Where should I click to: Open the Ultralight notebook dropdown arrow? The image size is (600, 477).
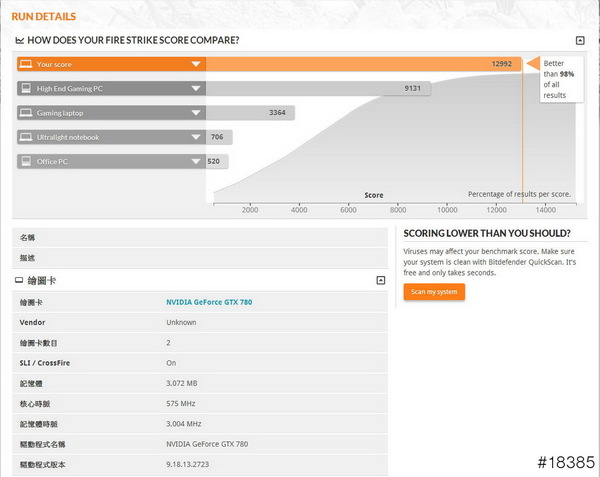(x=196, y=136)
